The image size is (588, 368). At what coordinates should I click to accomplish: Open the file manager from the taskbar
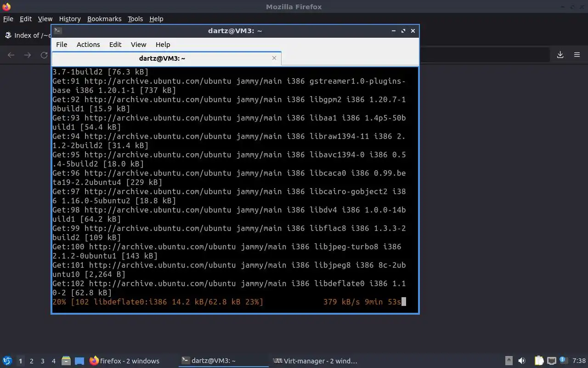point(66,361)
